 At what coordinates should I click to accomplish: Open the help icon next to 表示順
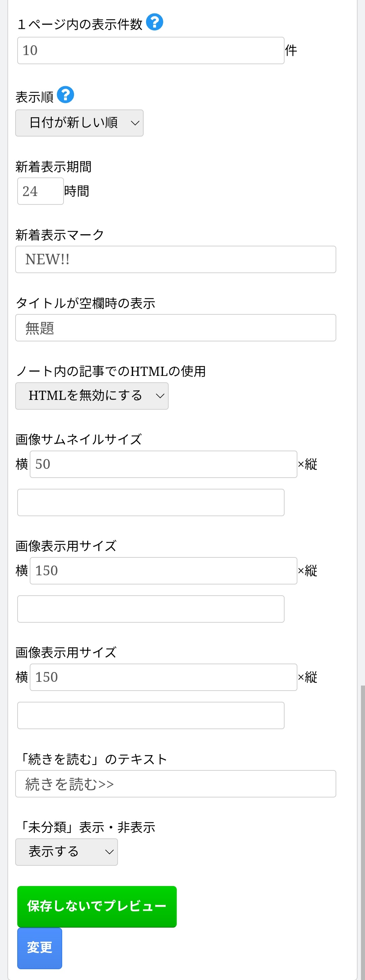[x=66, y=95]
